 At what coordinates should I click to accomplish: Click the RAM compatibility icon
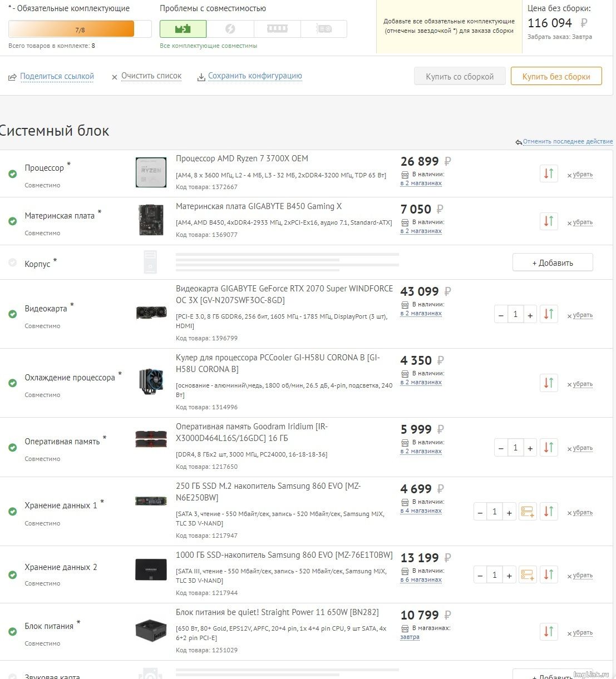[x=277, y=29]
